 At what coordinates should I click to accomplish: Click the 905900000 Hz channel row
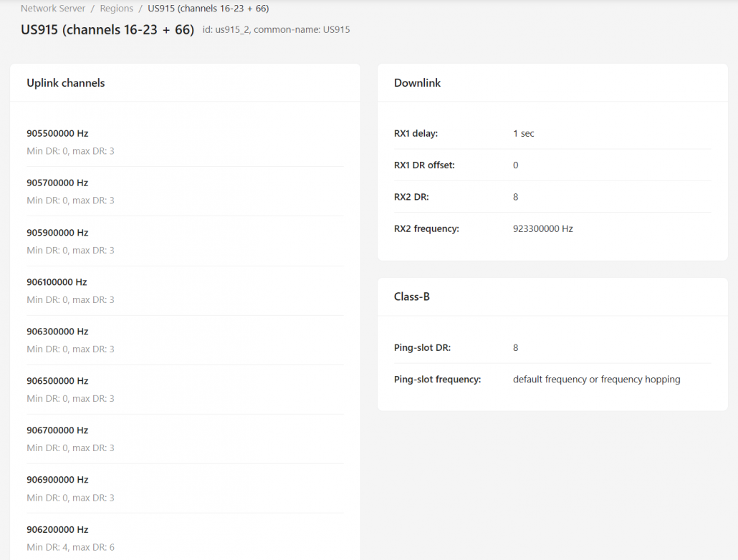click(x=57, y=233)
